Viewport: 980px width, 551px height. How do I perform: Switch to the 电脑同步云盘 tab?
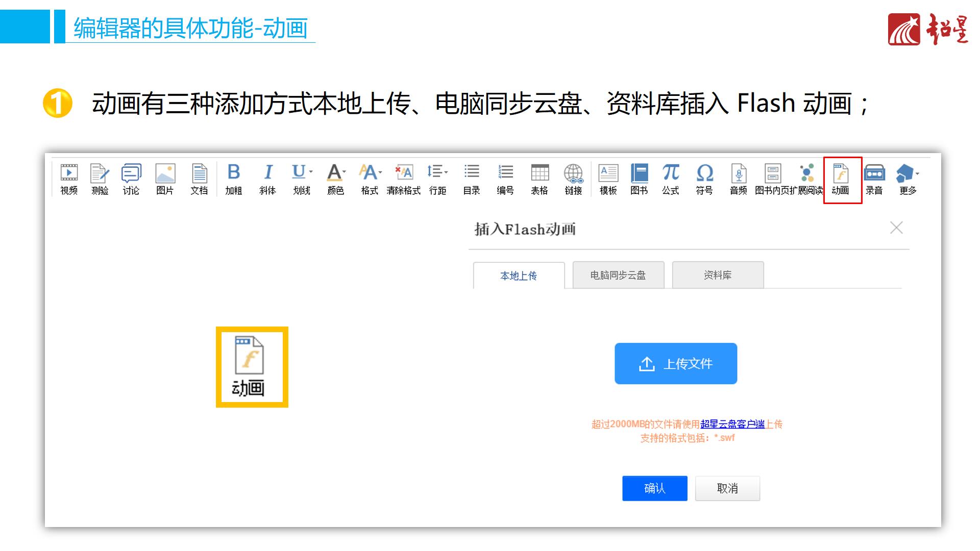(x=618, y=275)
